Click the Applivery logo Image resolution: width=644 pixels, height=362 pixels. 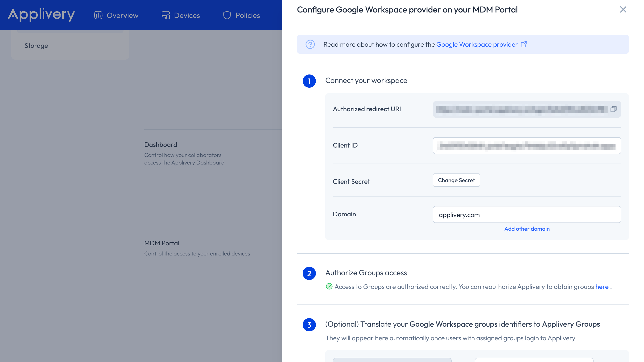[x=41, y=15]
